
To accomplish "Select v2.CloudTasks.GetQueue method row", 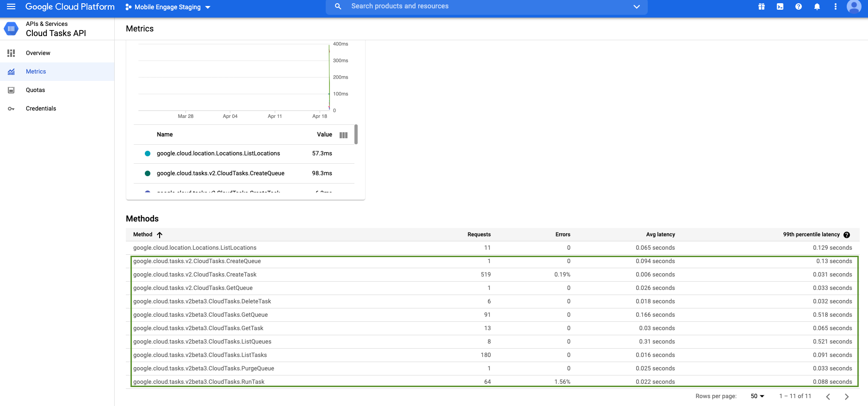I will tap(492, 288).
